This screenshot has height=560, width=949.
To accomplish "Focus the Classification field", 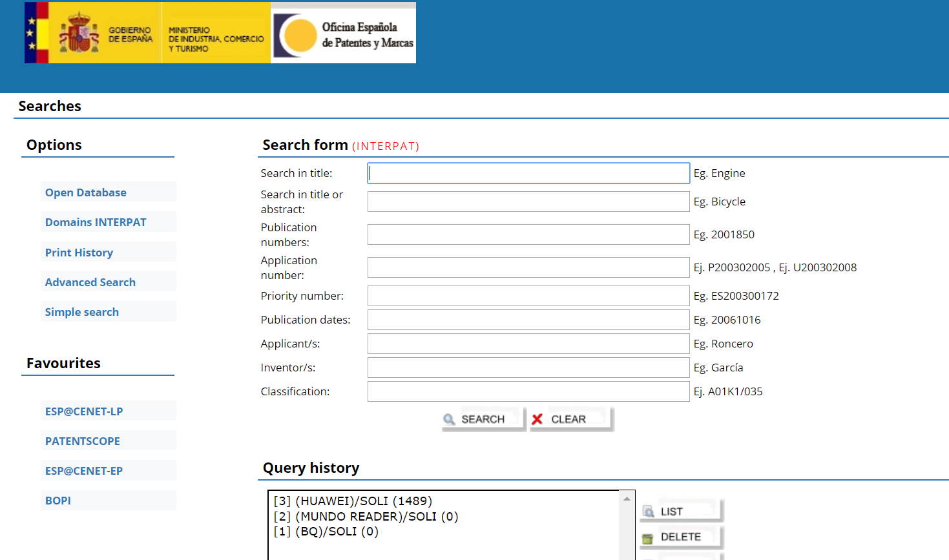I will click(x=528, y=391).
